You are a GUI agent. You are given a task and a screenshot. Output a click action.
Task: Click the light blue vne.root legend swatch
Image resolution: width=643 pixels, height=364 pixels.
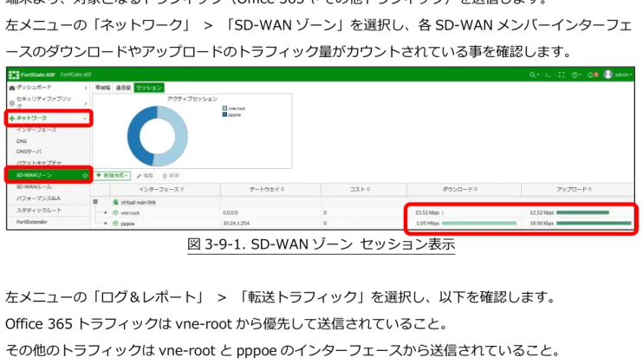click(x=224, y=108)
